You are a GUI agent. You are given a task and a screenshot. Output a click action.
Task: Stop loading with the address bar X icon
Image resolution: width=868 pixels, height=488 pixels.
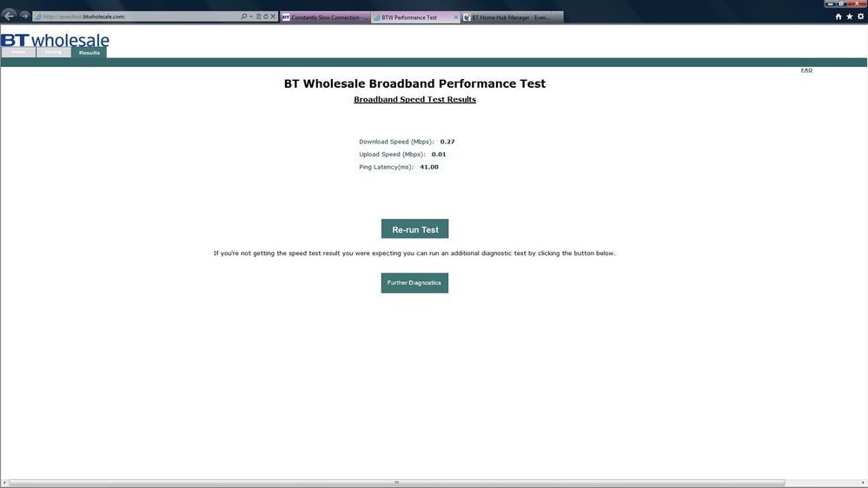pos(273,16)
